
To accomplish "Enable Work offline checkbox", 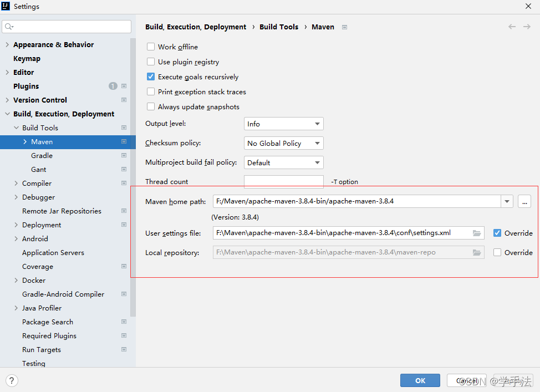I will click(151, 47).
